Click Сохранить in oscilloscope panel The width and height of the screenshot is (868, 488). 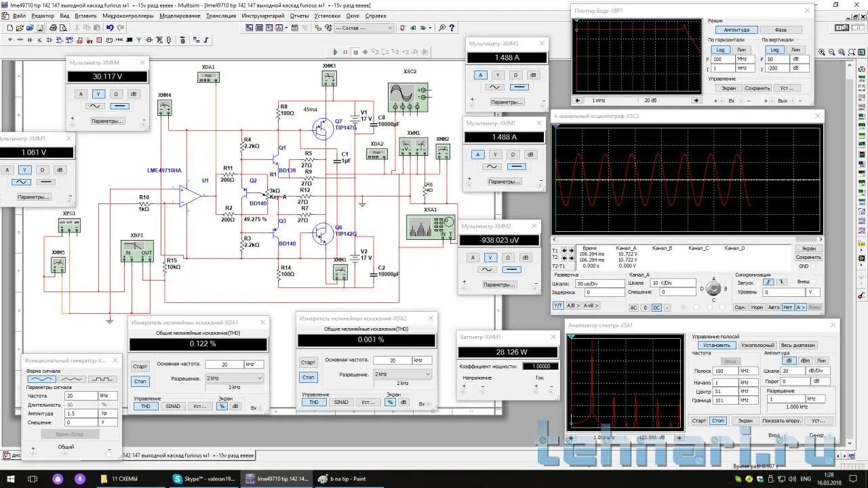click(x=808, y=257)
